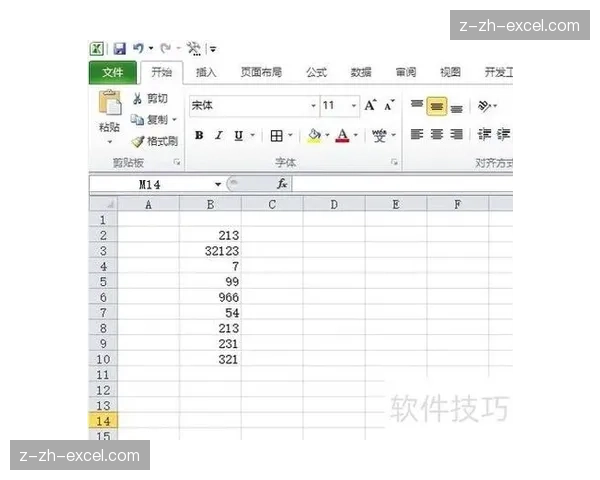Open the 文件 (File) tab
The width and height of the screenshot is (600, 480).
tap(113, 72)
